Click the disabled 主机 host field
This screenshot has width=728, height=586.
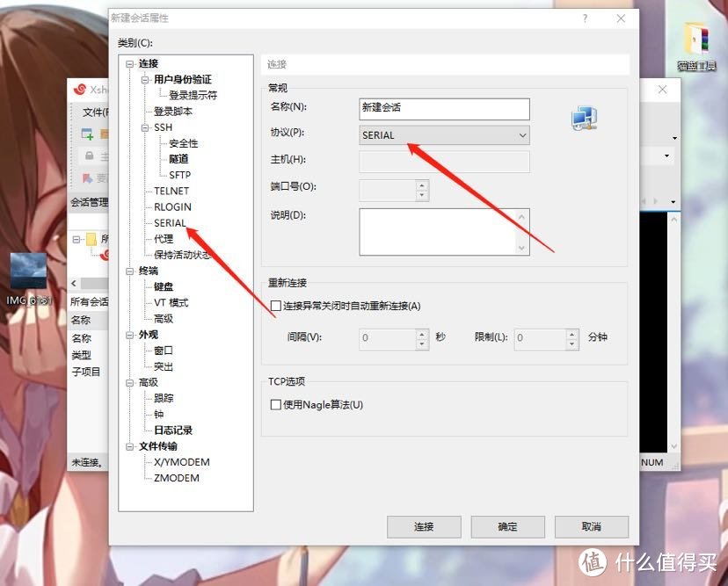pyautogui.click(x=444, y=162)
